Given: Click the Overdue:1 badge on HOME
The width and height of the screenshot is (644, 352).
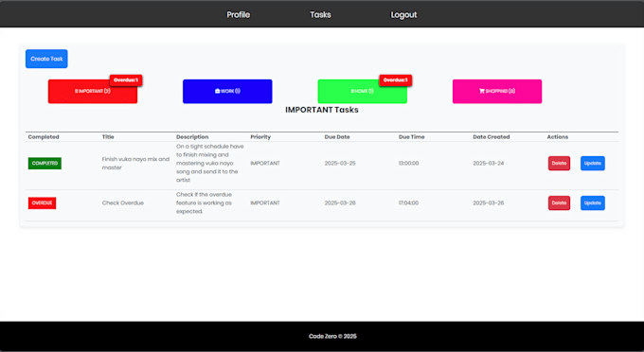Looking at the screenshot, I should (396, 80).
